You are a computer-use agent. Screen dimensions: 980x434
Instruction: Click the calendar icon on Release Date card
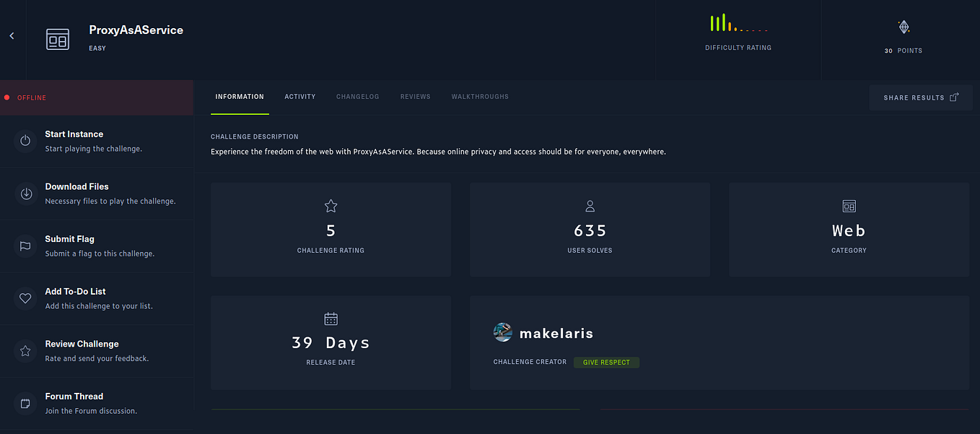331,318
